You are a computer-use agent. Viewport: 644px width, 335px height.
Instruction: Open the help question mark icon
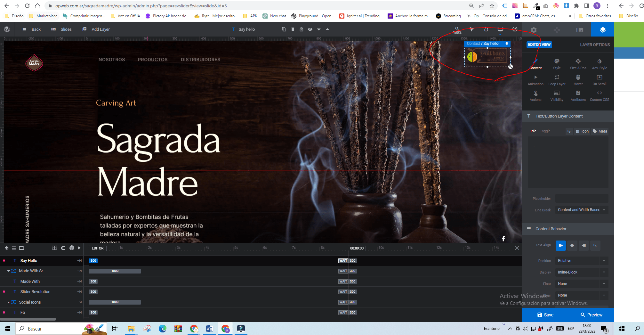(x=515, y=29)
